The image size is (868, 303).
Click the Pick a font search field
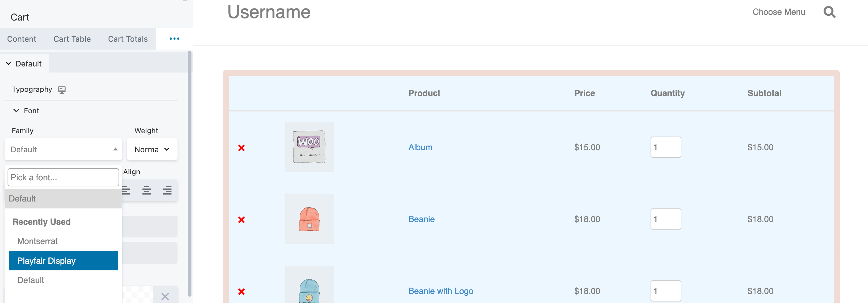tap(63, 177)
